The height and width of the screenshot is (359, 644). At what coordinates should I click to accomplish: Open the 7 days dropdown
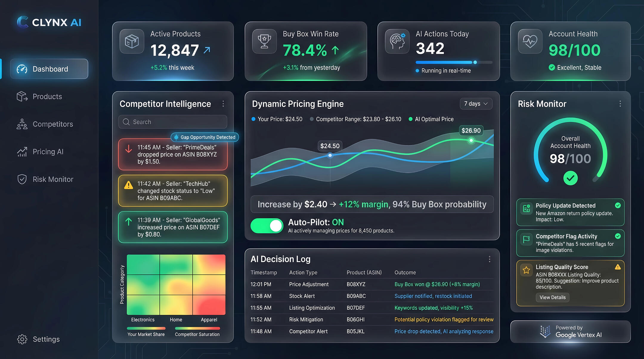[476, 104]
